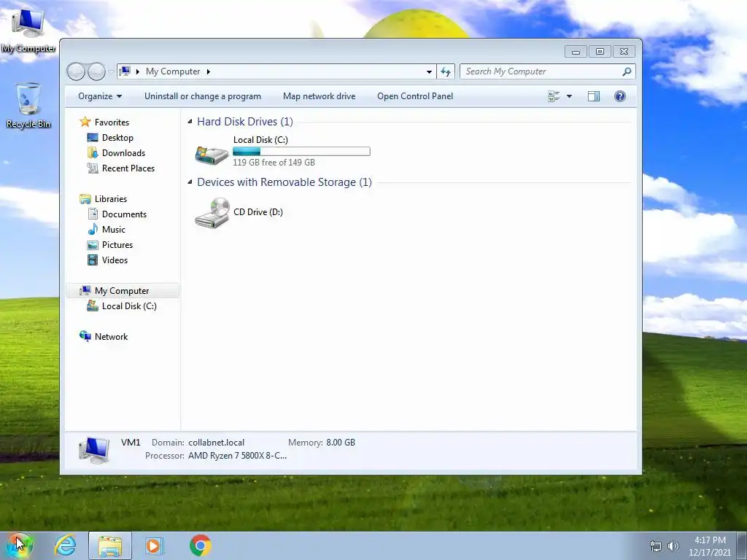Select the CD Drive (D:) icon
This screenshot has height=560, width=747.
[212, 213]
